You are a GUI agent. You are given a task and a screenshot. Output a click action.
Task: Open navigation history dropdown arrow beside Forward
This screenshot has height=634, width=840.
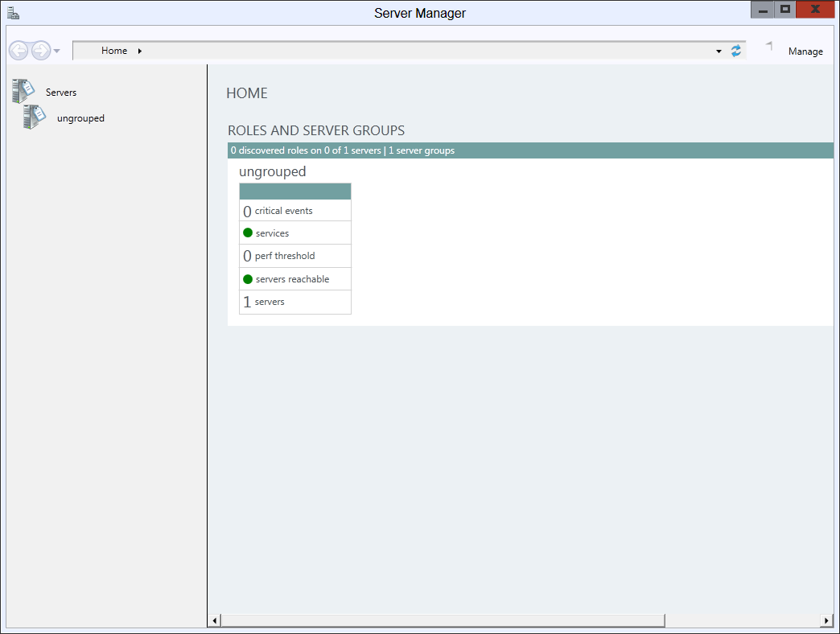[57, 51]
